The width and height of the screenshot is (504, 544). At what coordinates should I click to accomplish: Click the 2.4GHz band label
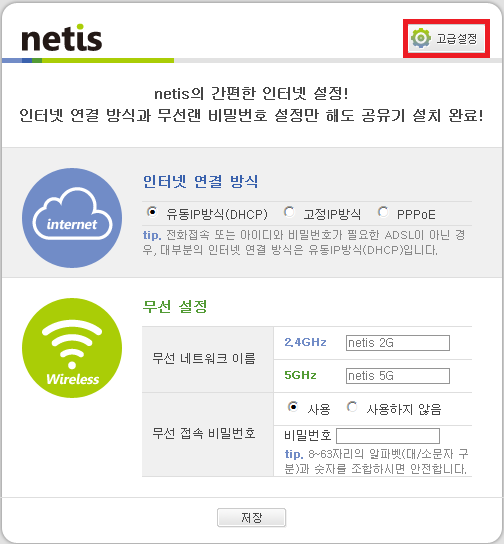point(305,342)
